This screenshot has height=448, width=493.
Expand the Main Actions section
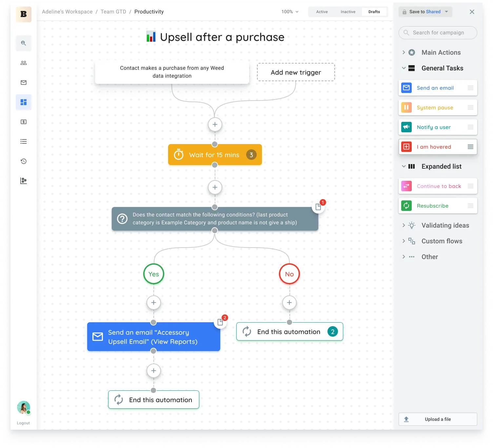click(x=404, y=52)
